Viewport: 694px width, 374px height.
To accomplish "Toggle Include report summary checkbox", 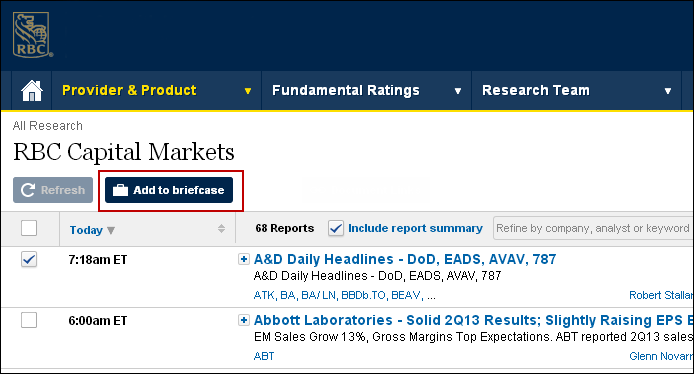I will [x=336, y=228].
